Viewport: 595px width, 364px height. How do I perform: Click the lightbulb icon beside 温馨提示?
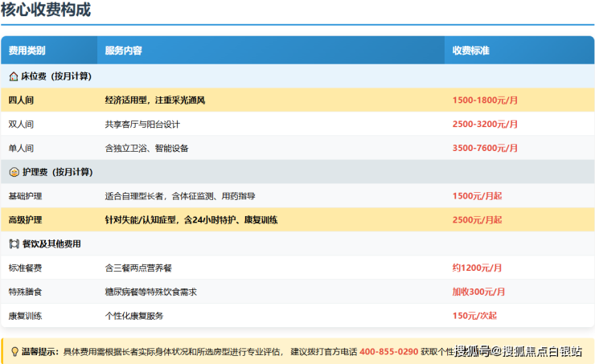coord(14,351)
